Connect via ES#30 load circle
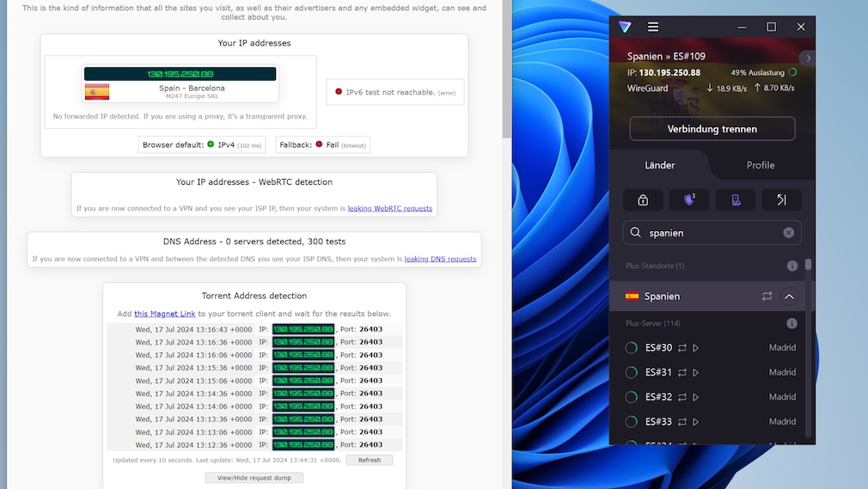The height and width of the screenshot is (489, 868). pos(631,348)
